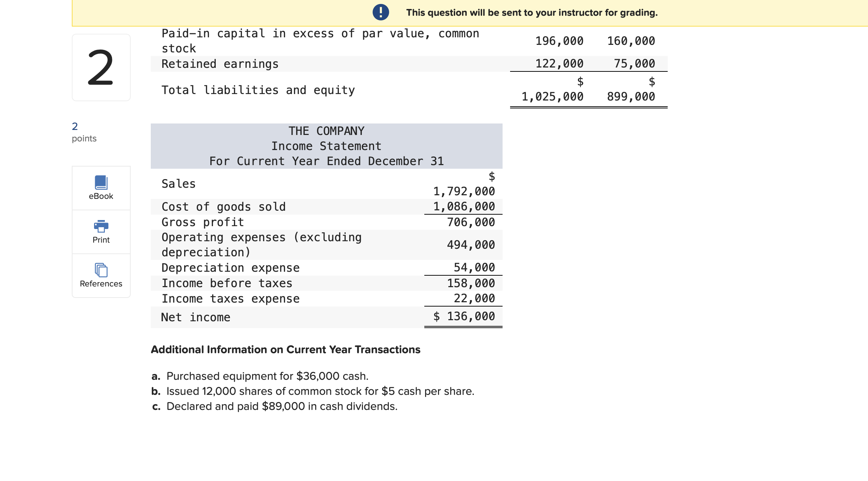This screenshot has height=481, width=868.
Task: Click the Additional Information heading
Action: pyautogui.click(x=285, y=349)
